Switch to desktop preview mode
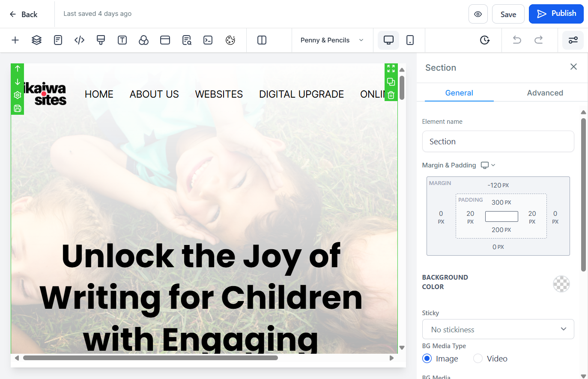 [x=388, y=40]
